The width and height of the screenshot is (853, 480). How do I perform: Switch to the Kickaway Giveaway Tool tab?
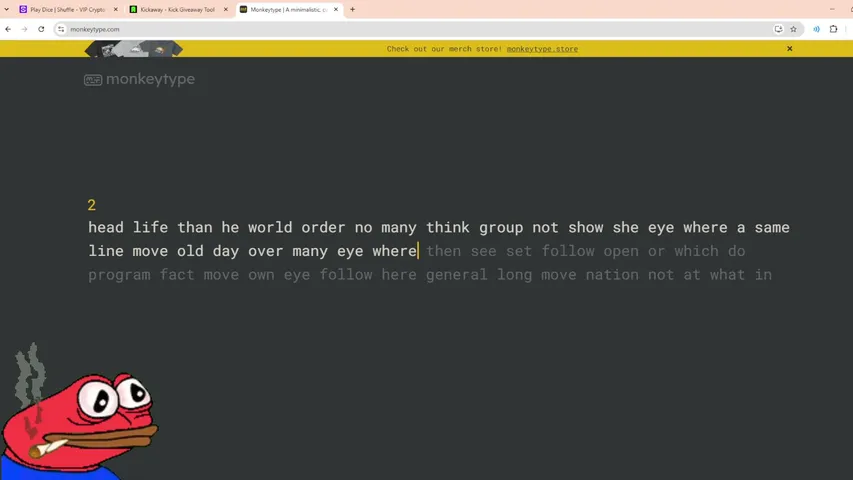[x=177, y=9]
